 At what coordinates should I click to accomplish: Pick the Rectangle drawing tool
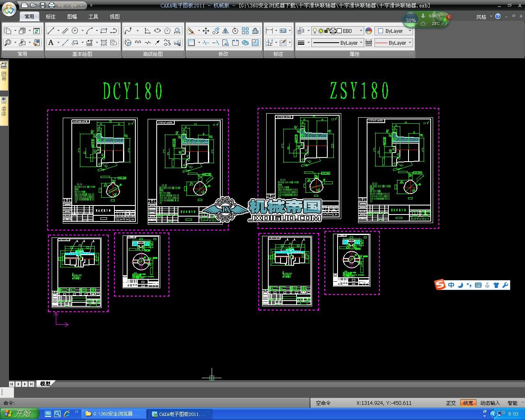coord(103,31)
